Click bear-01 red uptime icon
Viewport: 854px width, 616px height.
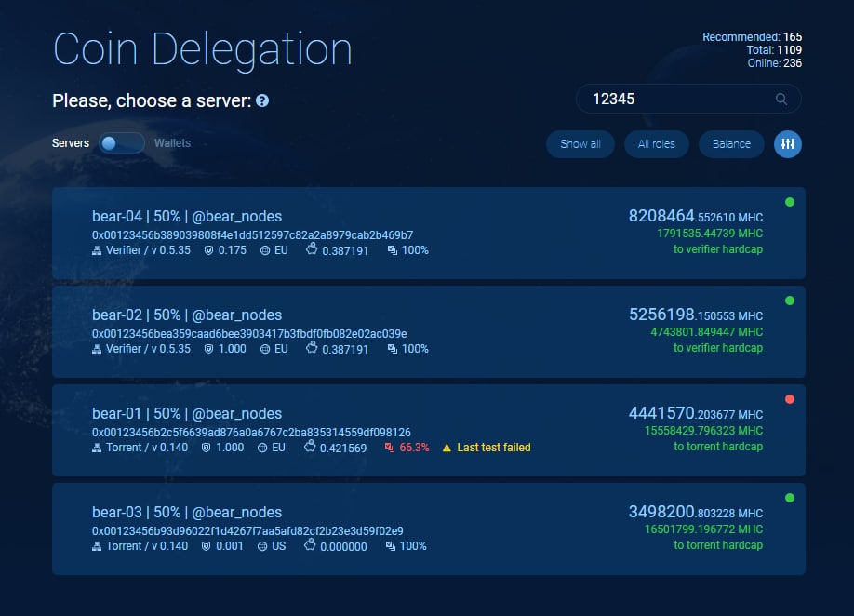[x=390, y=448]
